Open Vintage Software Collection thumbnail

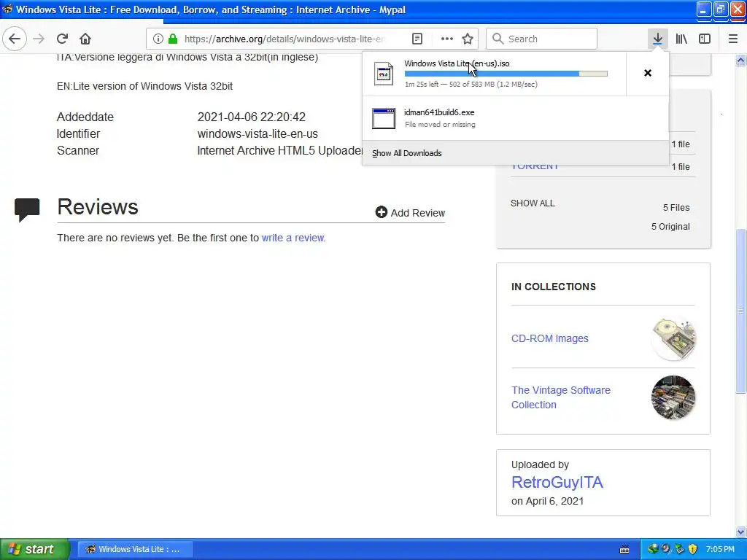click(x=673, y=397)
